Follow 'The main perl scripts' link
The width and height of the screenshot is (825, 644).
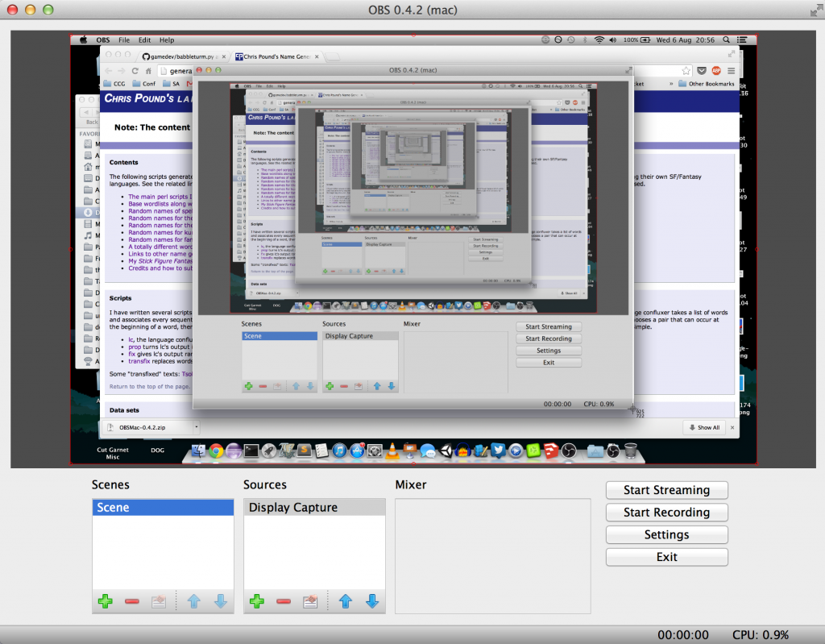(x=160, y=197)
